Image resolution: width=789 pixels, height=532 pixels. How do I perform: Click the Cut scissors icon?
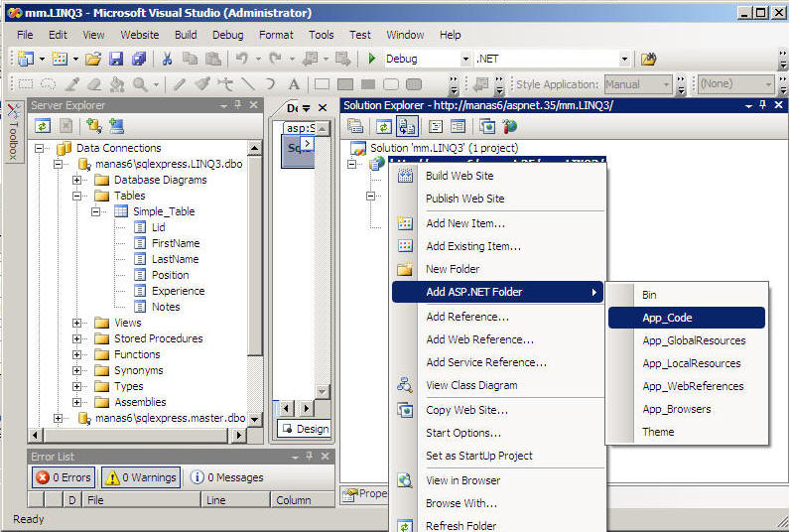point(167,59)
